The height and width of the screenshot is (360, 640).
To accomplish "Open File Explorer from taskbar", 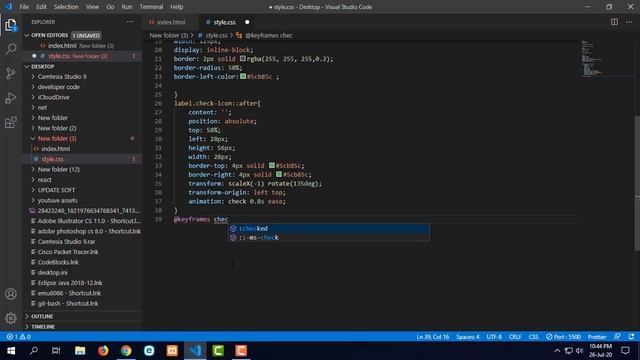I will (x=80, y=351).
